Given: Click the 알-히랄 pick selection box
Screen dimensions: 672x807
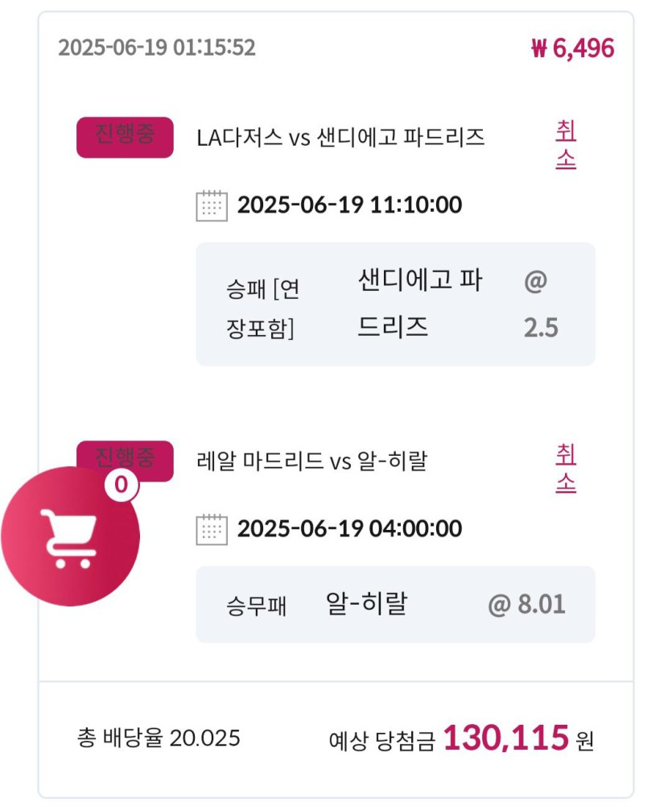Looking at the screenshot, I should [395, 604].
